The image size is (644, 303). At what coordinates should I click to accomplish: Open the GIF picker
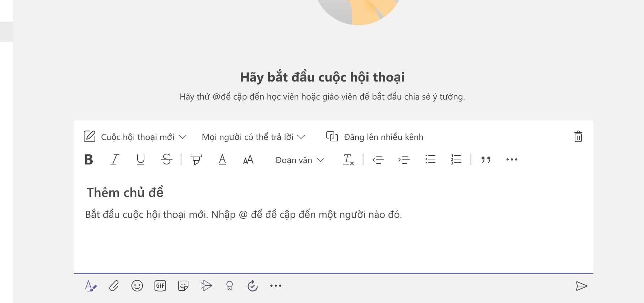(x=160, y=286)
